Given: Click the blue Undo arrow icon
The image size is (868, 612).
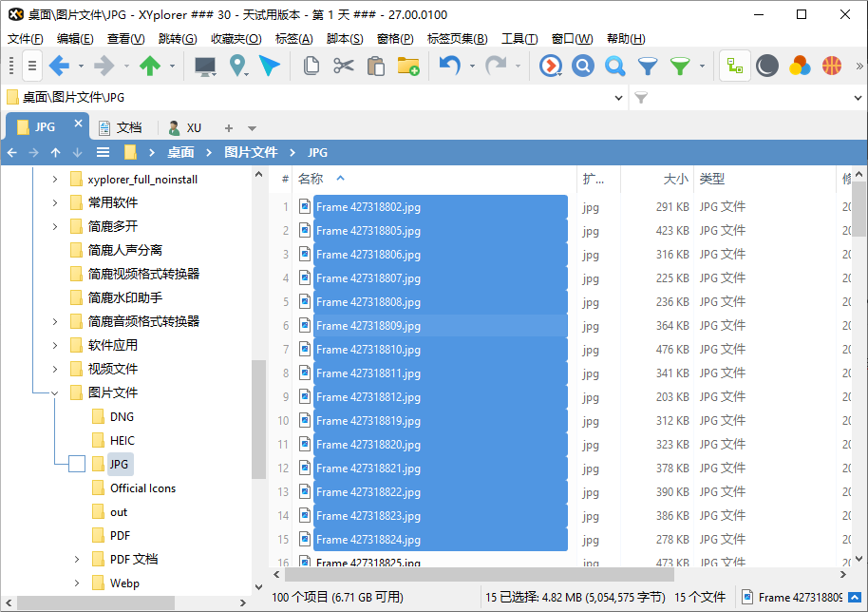Looking at the screenshot, I should click(x=449, y=66).
